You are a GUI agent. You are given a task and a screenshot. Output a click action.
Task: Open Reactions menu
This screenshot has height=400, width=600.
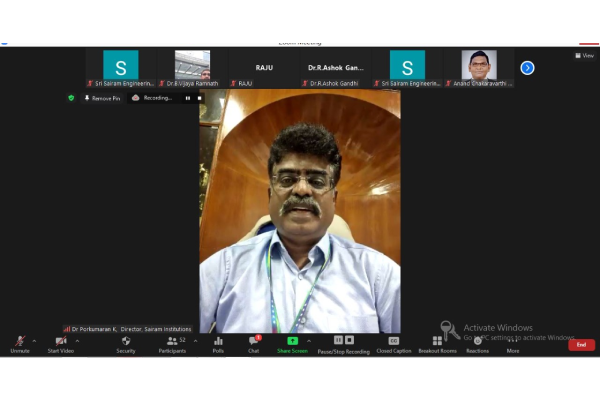point(478,344)
